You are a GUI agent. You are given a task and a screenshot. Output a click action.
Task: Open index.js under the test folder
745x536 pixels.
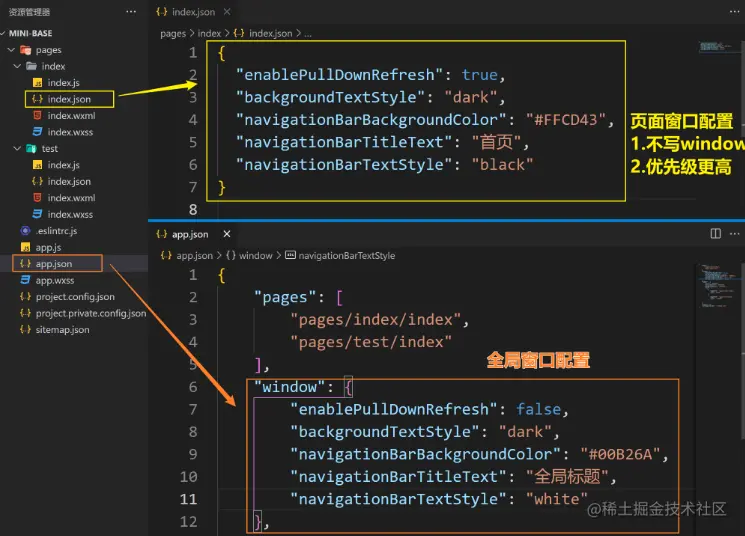tap(63, 165)
